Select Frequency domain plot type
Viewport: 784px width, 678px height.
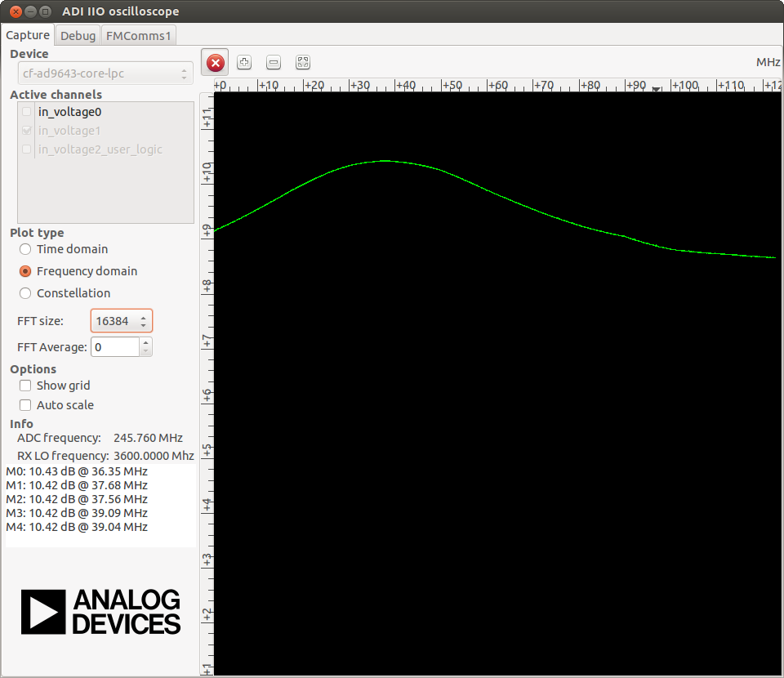pos(25,271)
